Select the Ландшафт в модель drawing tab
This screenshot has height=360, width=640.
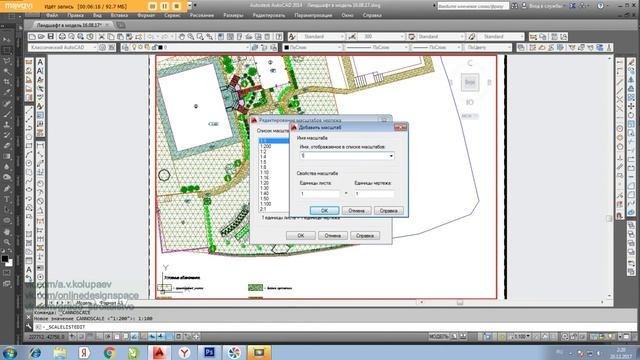(x=69, y=25)
